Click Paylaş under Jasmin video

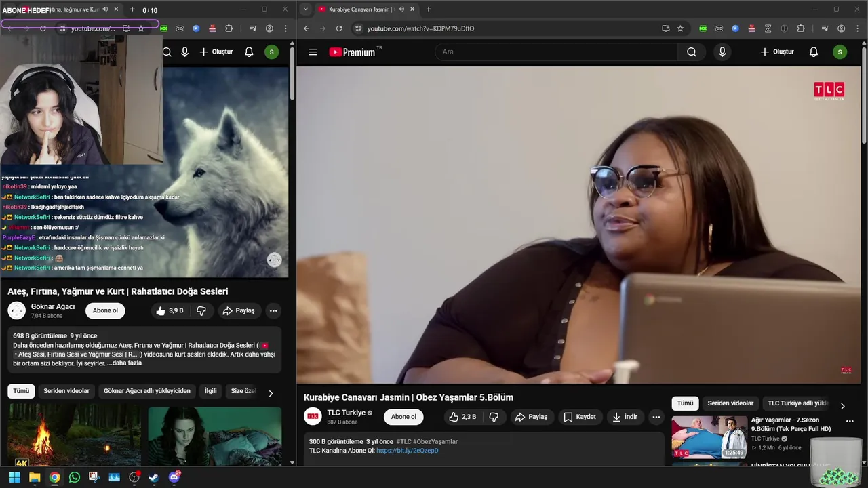(x=530, y=417)
